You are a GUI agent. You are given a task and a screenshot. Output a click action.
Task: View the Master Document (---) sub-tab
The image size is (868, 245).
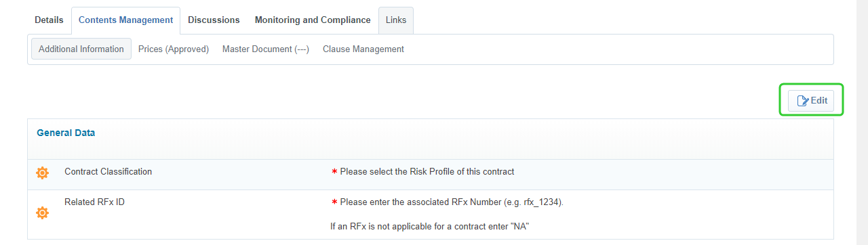click(266, 49)
